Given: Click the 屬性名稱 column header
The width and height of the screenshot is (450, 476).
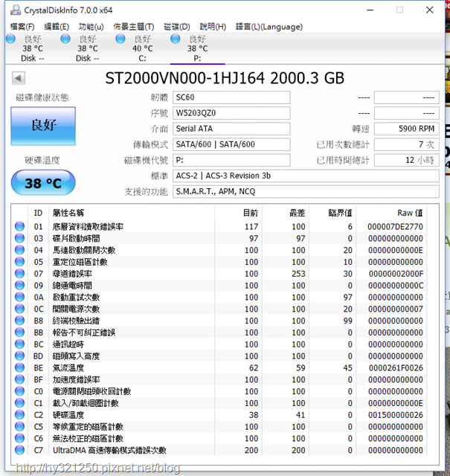Looking at the screenshot, I should [x=68, y=213].
